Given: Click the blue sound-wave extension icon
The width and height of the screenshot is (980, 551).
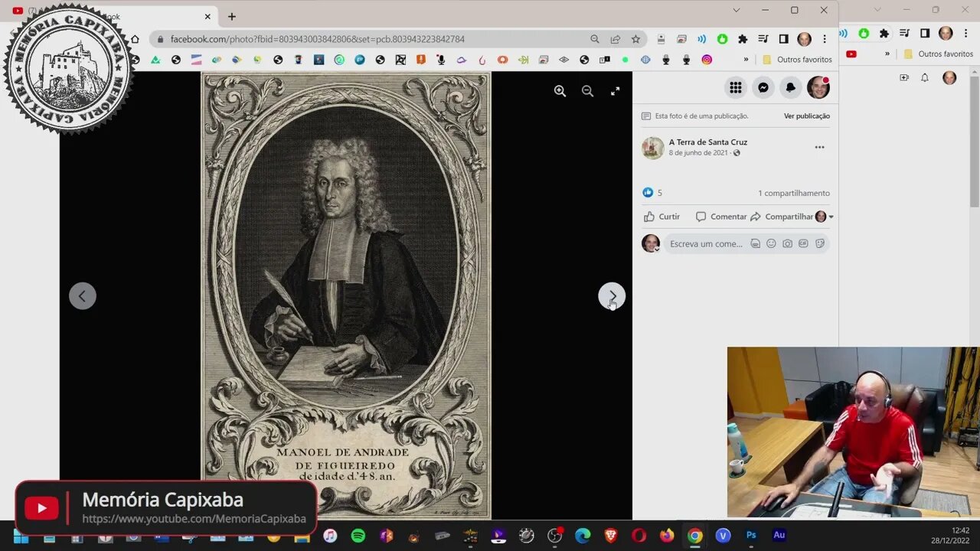Looking at the screenshot, I should [701, 39].
